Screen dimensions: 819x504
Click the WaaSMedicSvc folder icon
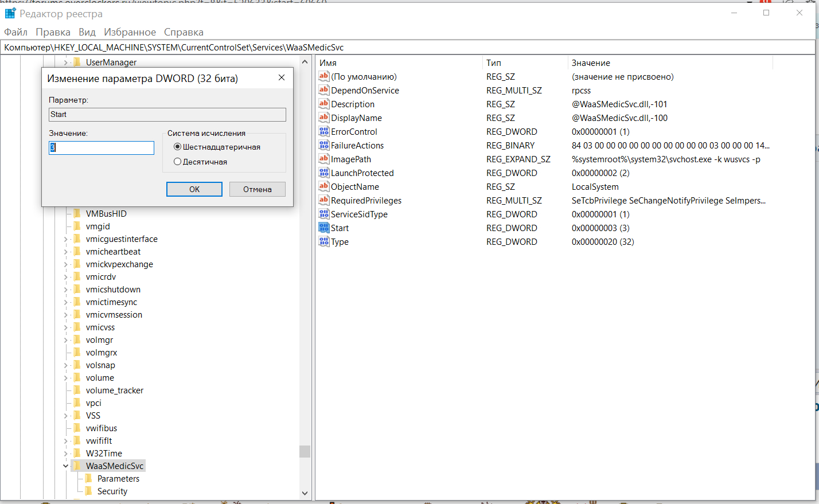pos(77,466)
